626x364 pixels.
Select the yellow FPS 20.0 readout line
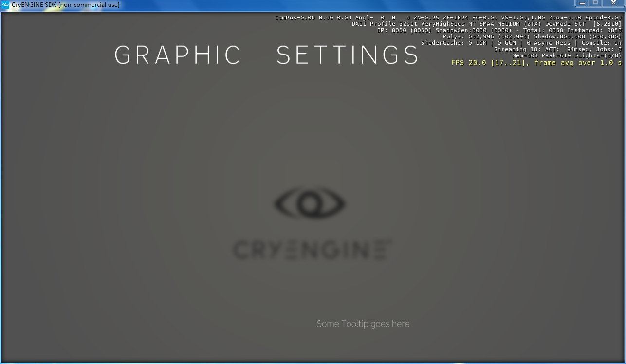pos(536,63)
